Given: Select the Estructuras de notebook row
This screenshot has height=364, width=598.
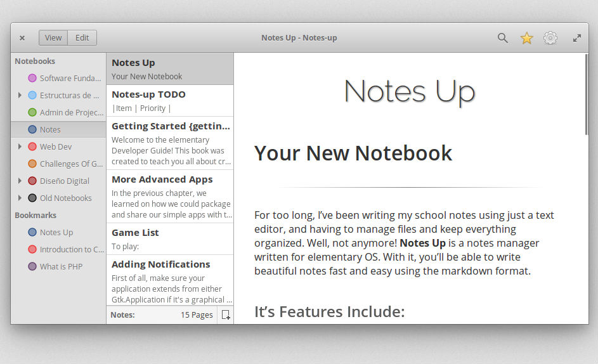Looking at the screenshot, I should tap(58, 95).
